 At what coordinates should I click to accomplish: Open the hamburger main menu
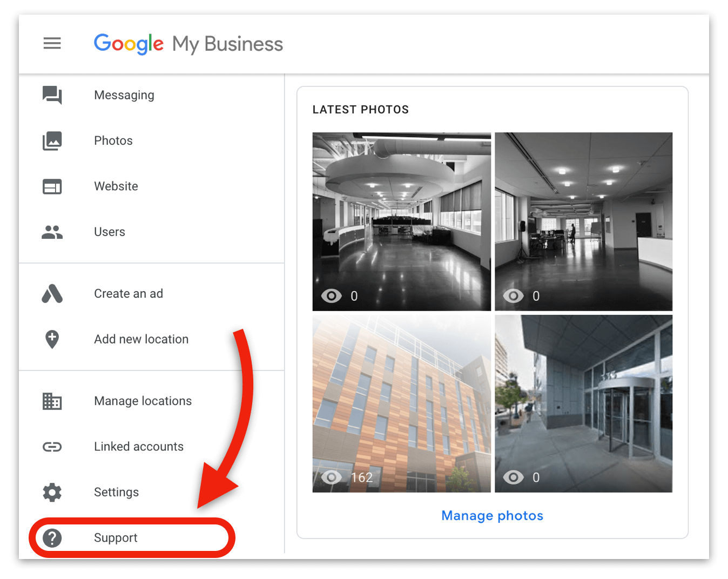52,43
